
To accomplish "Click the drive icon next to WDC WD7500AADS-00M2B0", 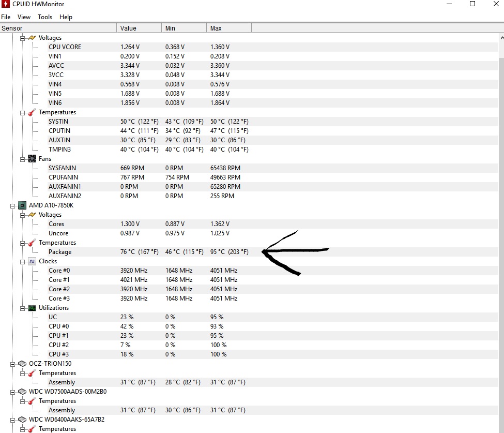I will point(22,392).
